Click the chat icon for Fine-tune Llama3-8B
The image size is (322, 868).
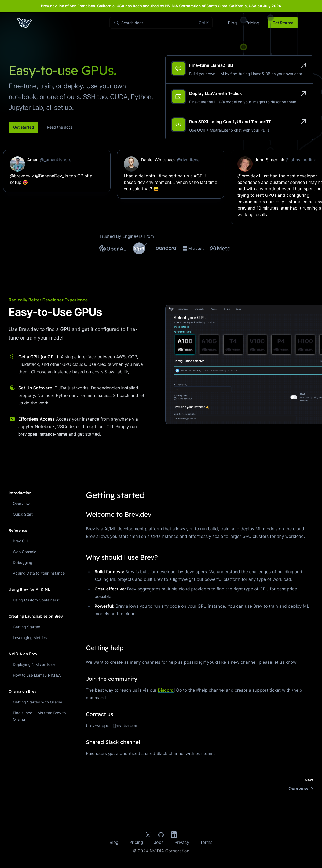[x=178, y=68]
